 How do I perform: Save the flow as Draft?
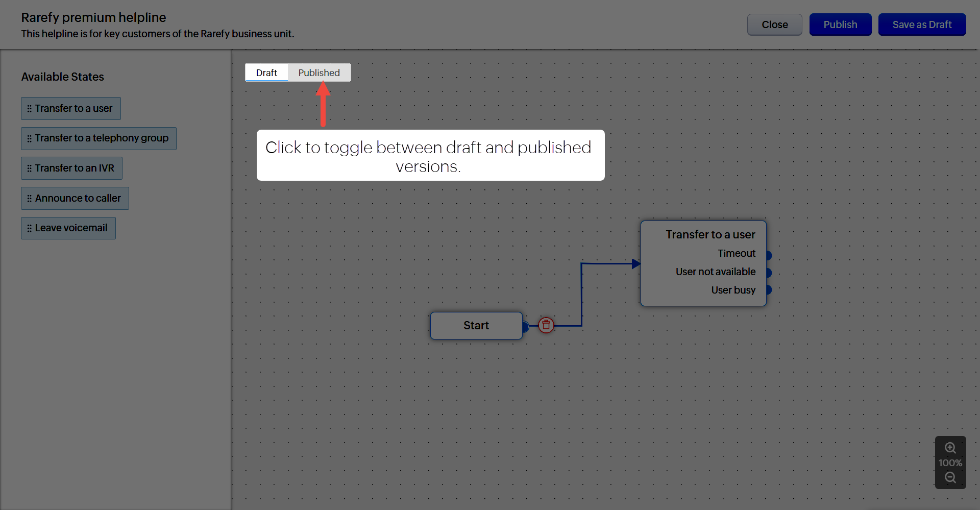point(921,25)
